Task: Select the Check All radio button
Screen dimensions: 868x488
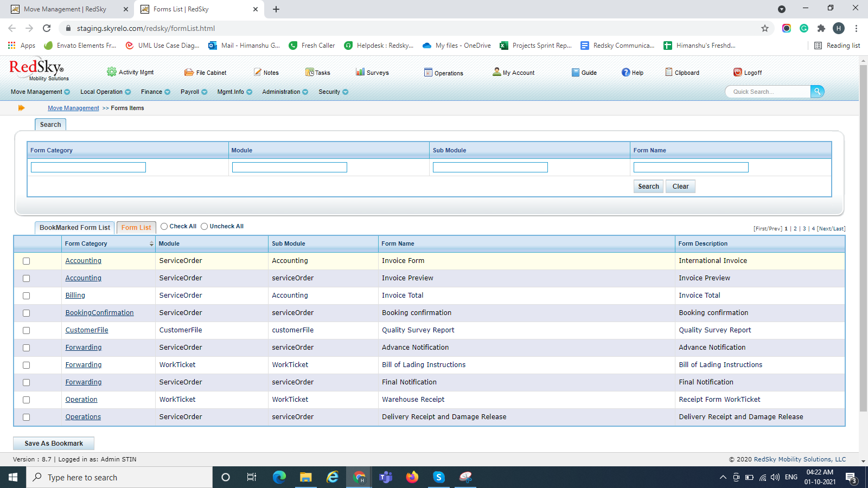Action: click(164, 227)
